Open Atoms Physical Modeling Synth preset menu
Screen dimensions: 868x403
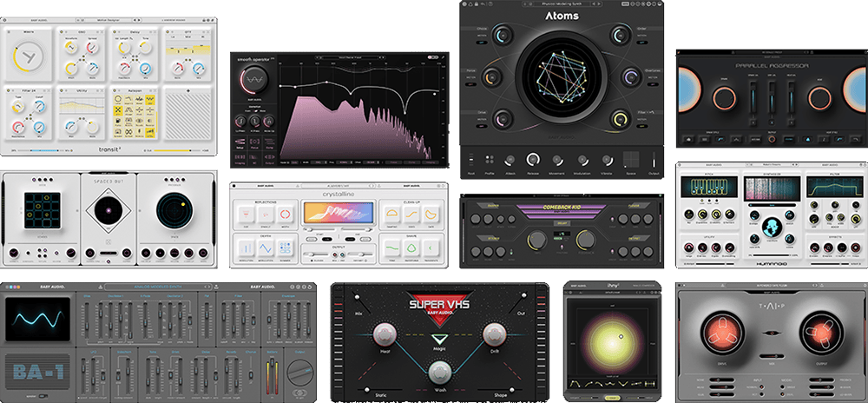[562, 3]
